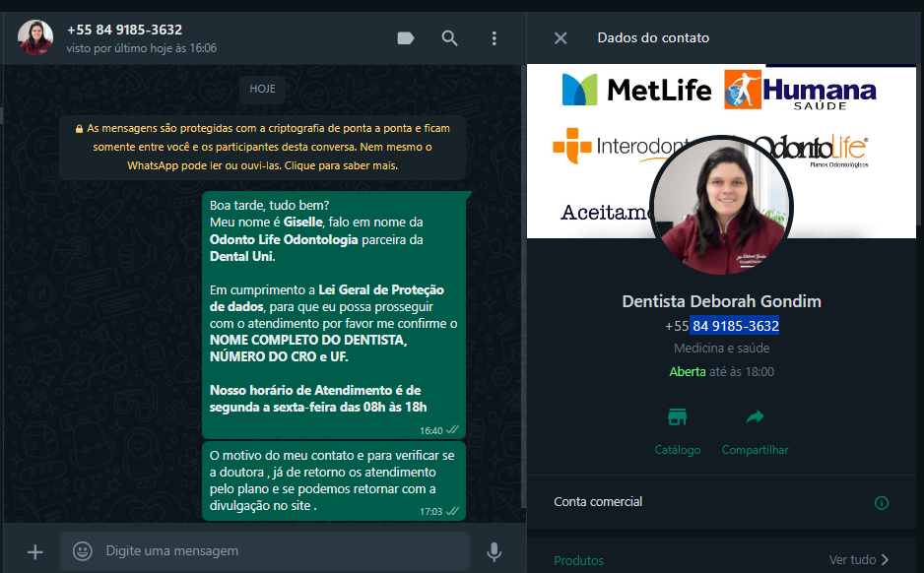Screen dimensions: 924x573
Task: Click the Digite uma mensagem field
Action: [265, 551]
